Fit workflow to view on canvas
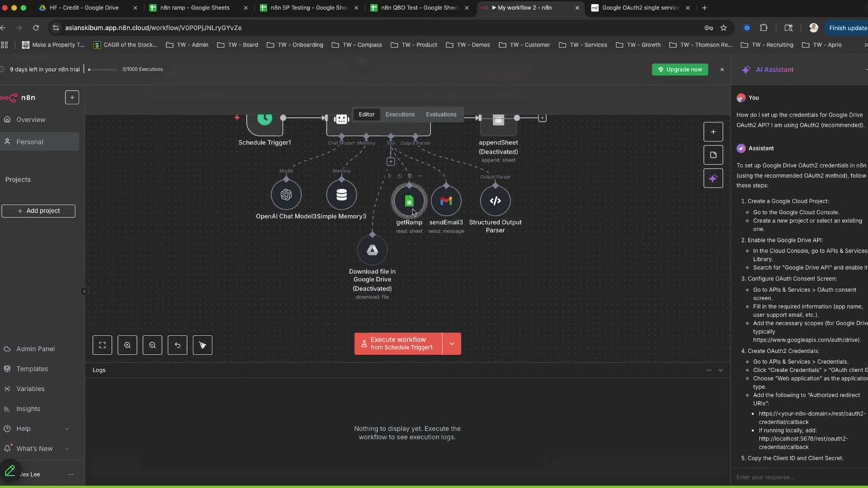 [x=102, y=345]
